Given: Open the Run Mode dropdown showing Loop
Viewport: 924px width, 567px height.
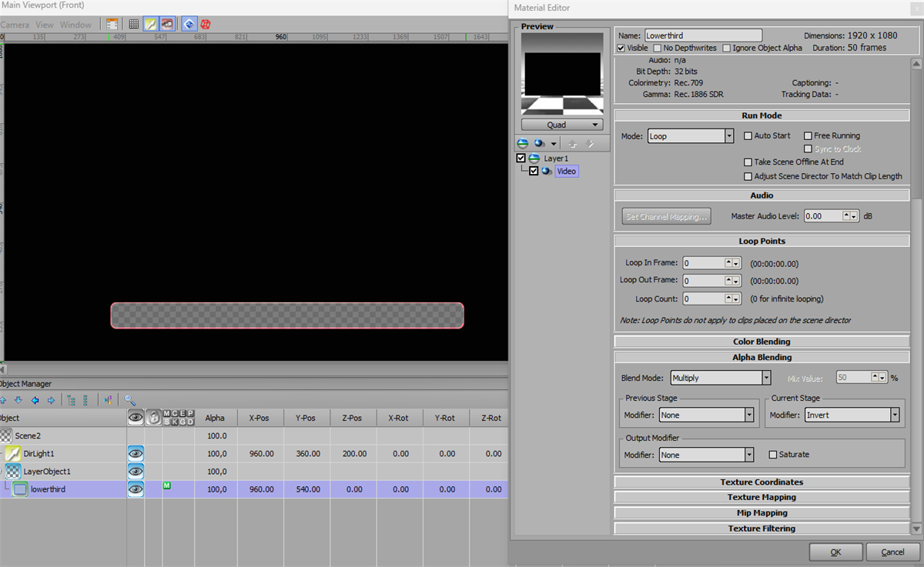Looking at the screenshot, I should point(690,136).
